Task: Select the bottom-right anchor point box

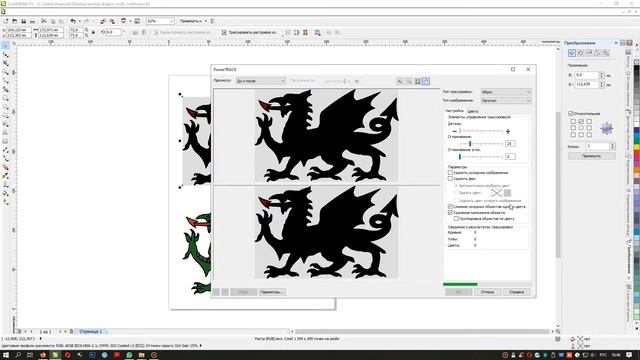Action: 589,135
